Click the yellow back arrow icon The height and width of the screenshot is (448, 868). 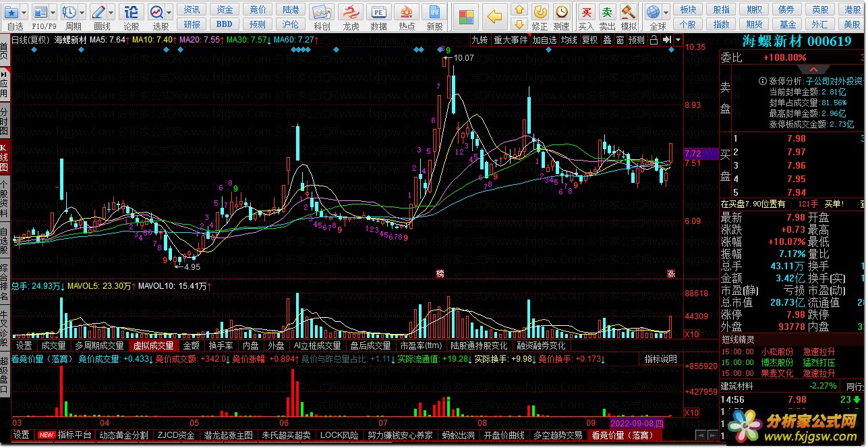click(495, 16)
